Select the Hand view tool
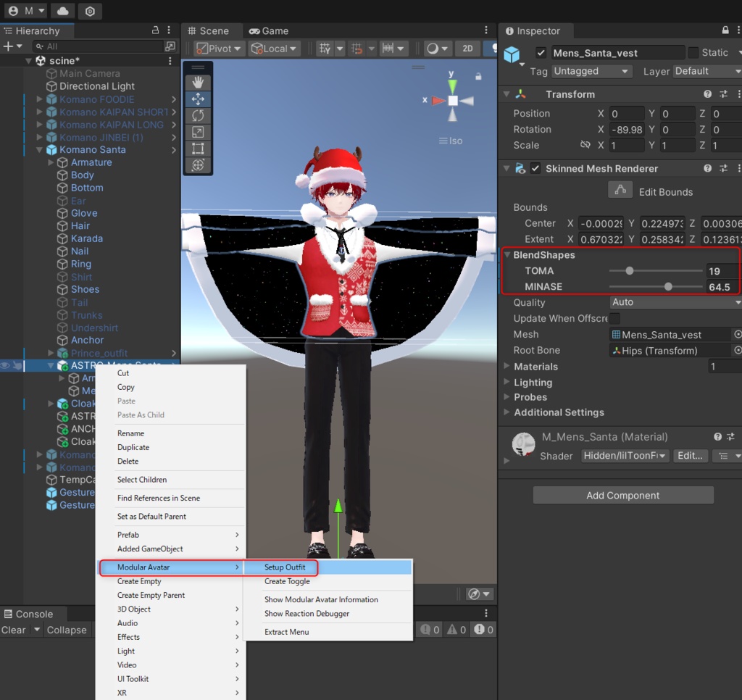This screenshot has height=700, width=742. (198, 83)
